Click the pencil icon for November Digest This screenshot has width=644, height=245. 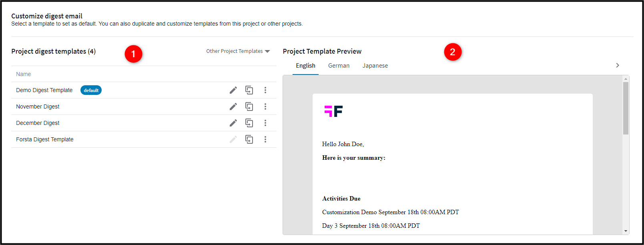[233, 106]
